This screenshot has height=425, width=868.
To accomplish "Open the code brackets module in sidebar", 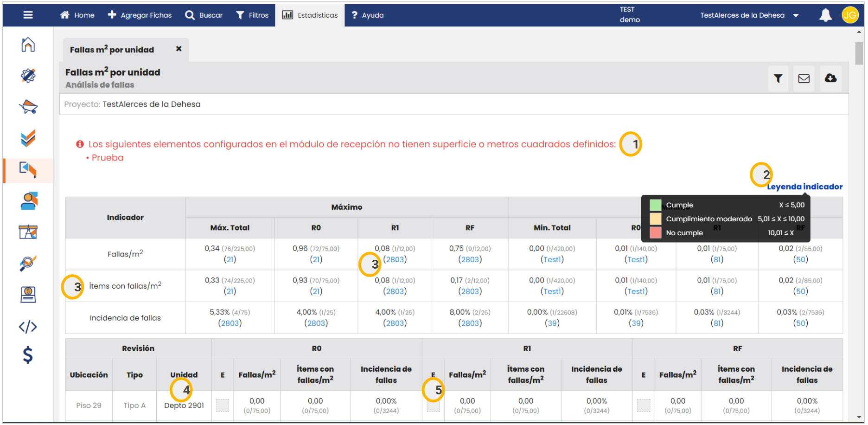I will point(28,327).
